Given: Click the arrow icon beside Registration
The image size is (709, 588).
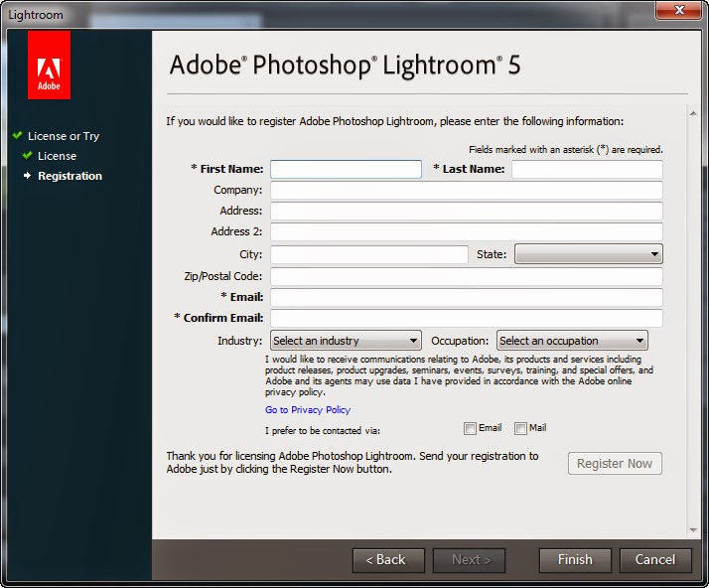Looking at the screenshot, I should point(27,176).
